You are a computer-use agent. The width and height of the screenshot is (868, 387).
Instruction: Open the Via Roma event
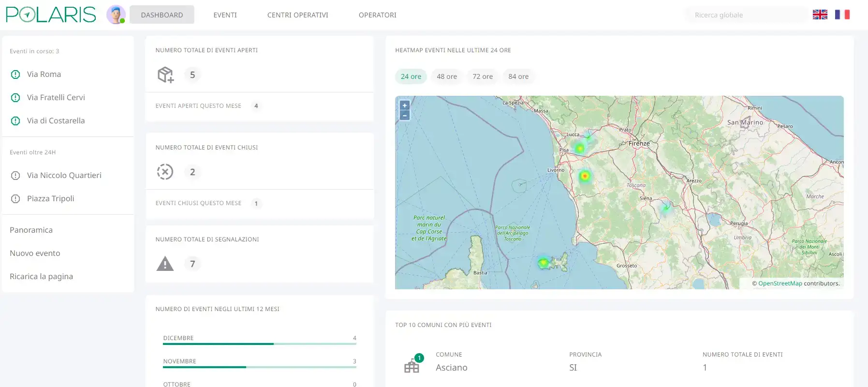(x=44, y=74)
